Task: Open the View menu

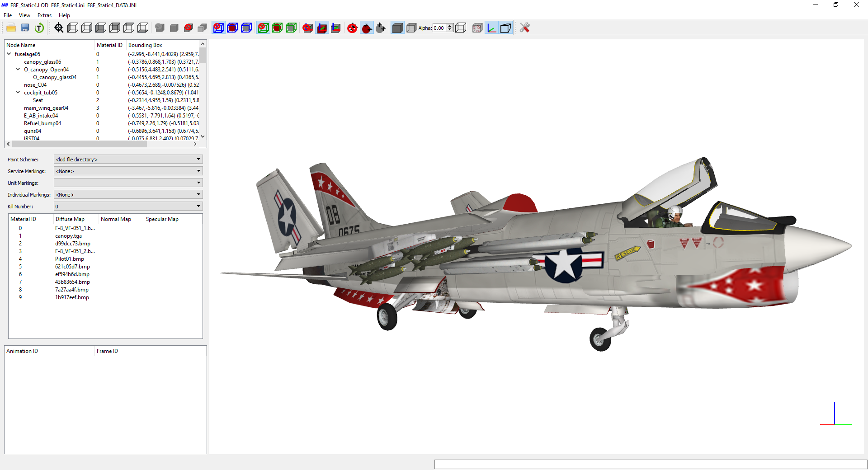Action: 24,15
